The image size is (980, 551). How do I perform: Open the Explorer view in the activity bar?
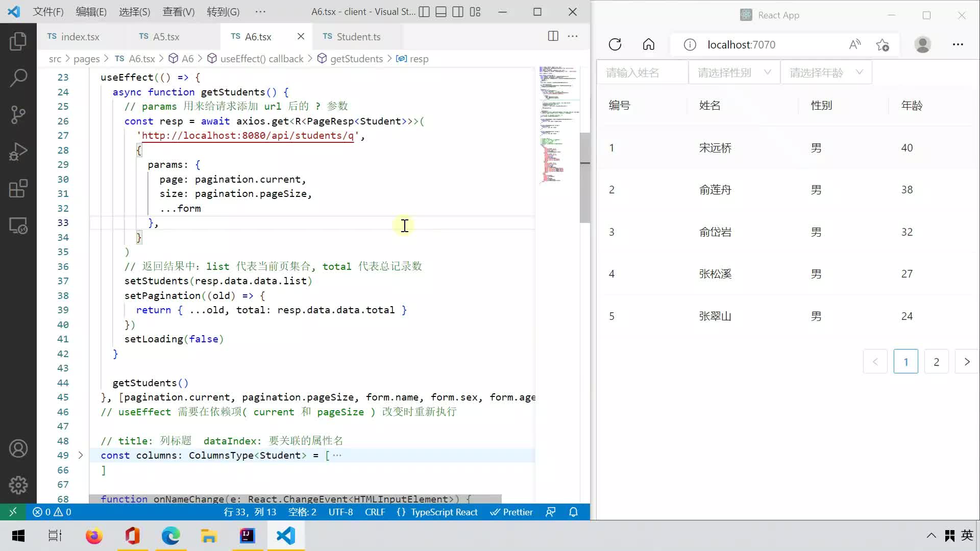(x=18, y=41)
